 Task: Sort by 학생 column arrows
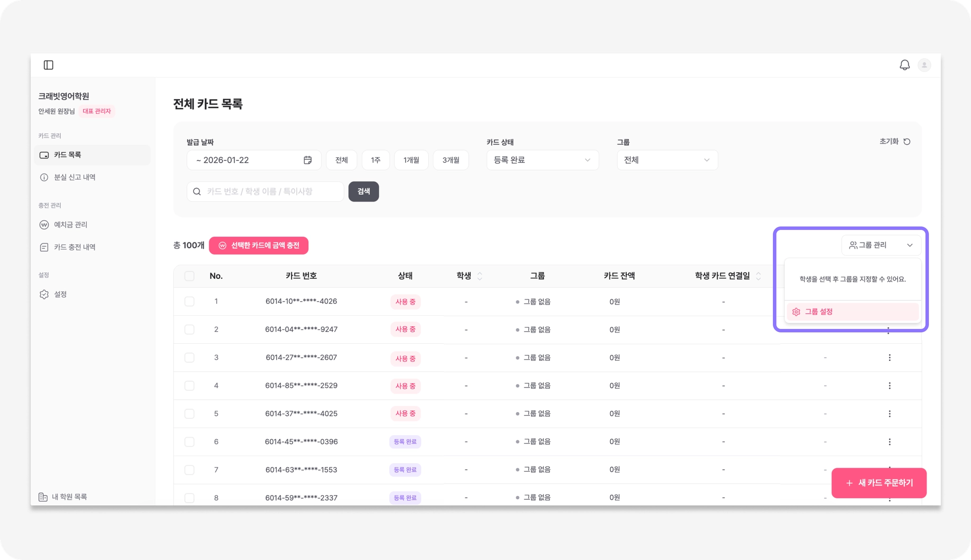480,276
